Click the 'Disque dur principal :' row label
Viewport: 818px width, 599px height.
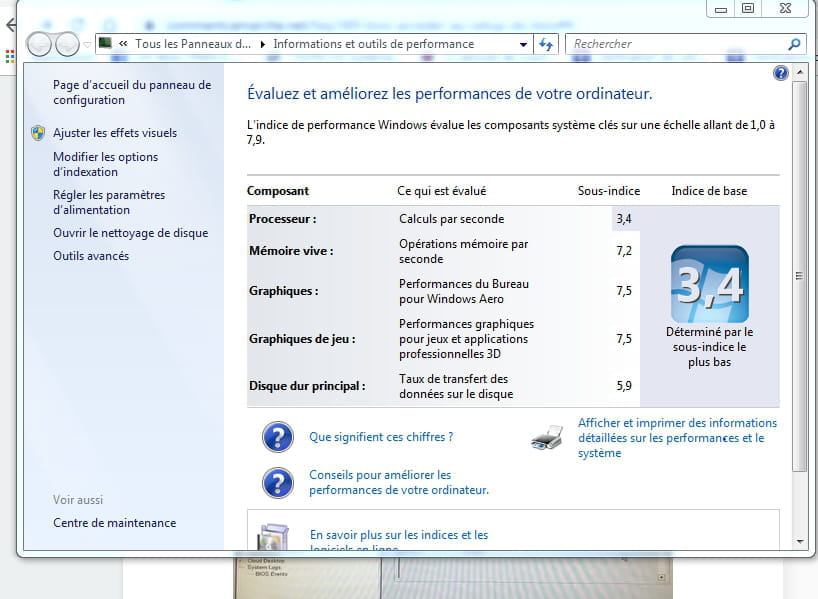coord(307,386)
